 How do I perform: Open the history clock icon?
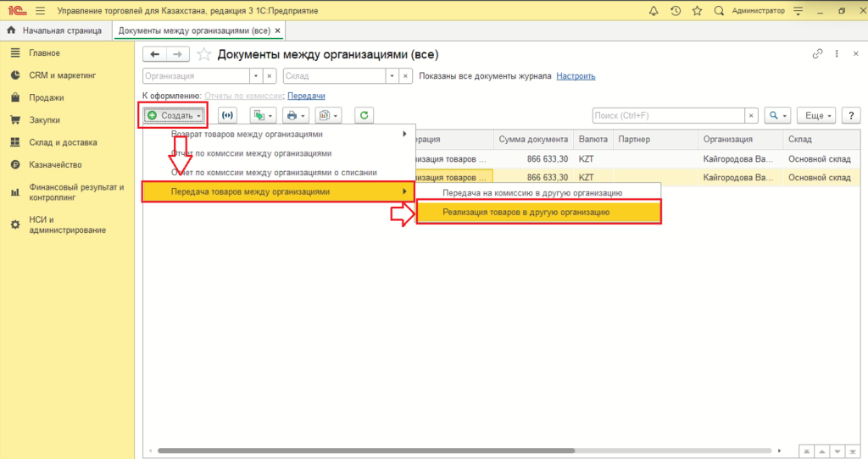676,10
